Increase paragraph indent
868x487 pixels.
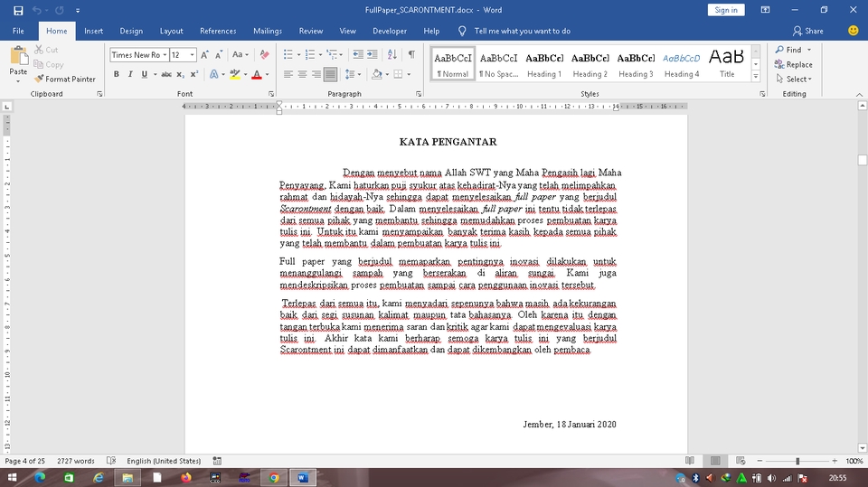point(373,55)
